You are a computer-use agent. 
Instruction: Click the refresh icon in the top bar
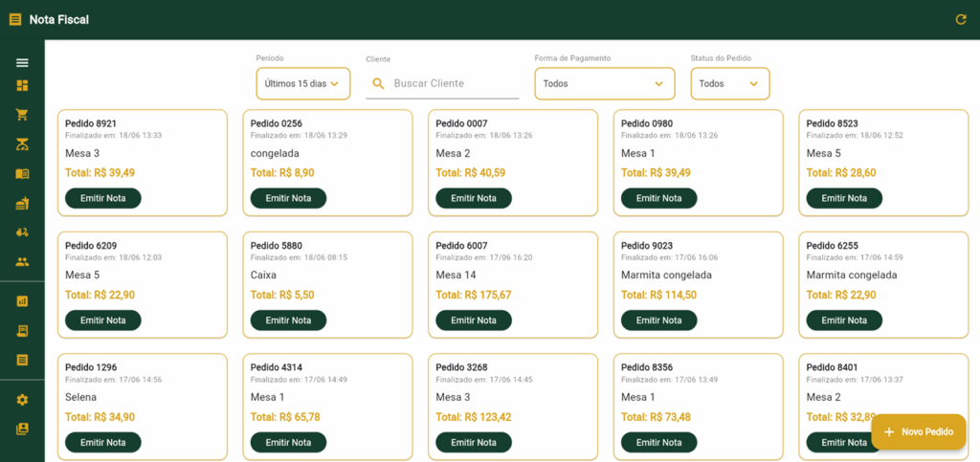click(961, 19)
